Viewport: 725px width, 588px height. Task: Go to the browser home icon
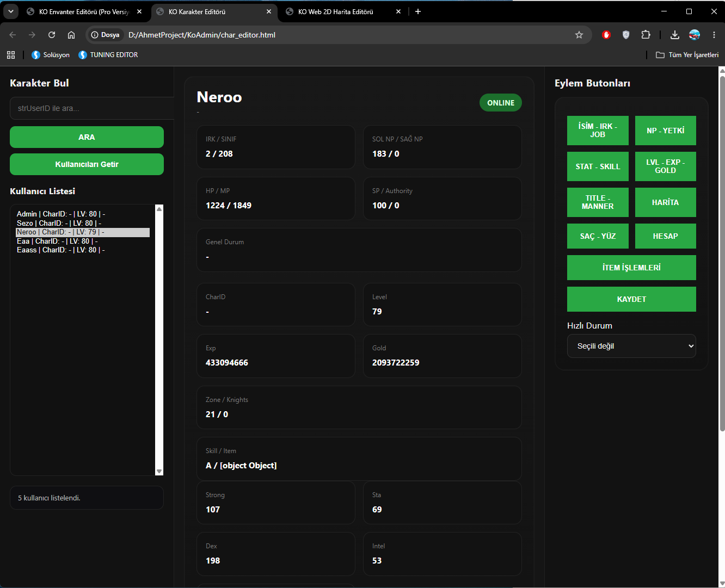(x=71, y=35)
